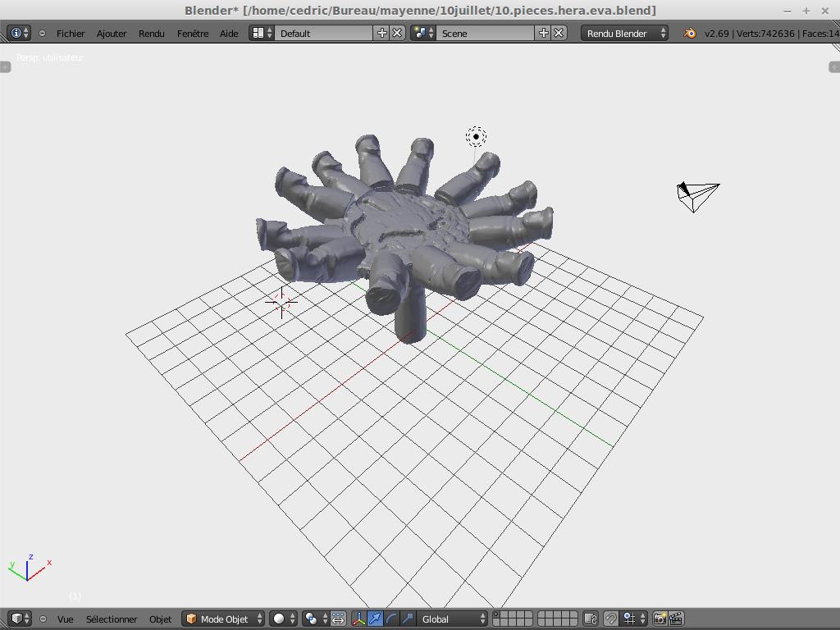Toggle snap during transform magnet icon
Image resolution: width=840 pixels, height=630 pixels.
610,619
